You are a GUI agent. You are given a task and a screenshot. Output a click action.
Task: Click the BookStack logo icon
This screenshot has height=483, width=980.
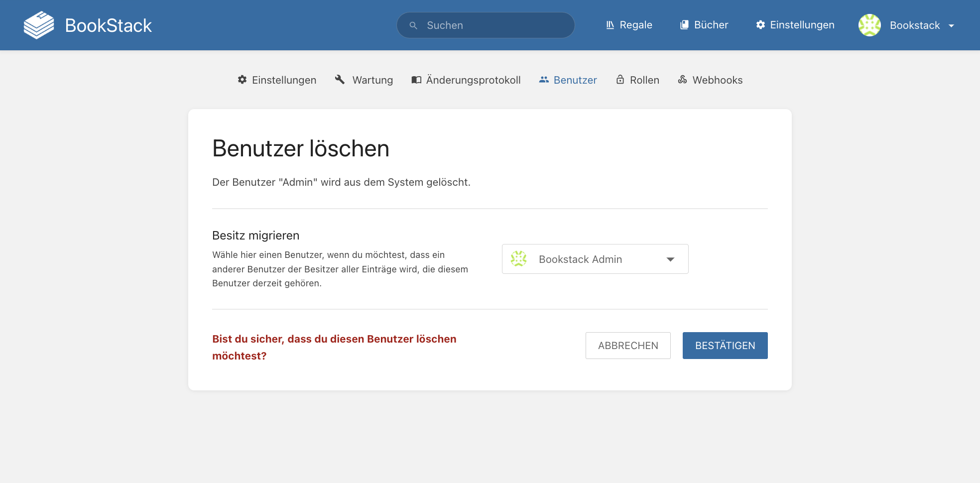(x=39, y=25)
